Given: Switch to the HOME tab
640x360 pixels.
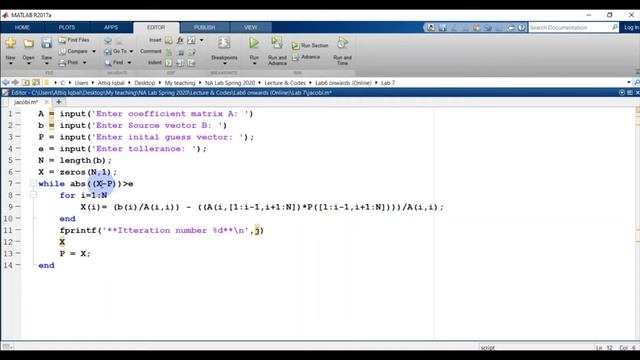Looking at the screenshot, I should click(x=22, y=27).
